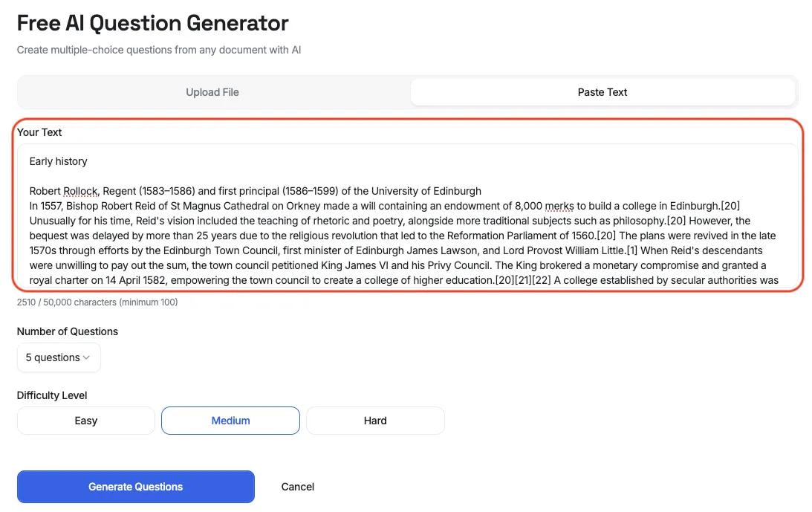This screenshot has width=812, height=512.
Task: Select Medium difficulty level
Action: (230, 420)
